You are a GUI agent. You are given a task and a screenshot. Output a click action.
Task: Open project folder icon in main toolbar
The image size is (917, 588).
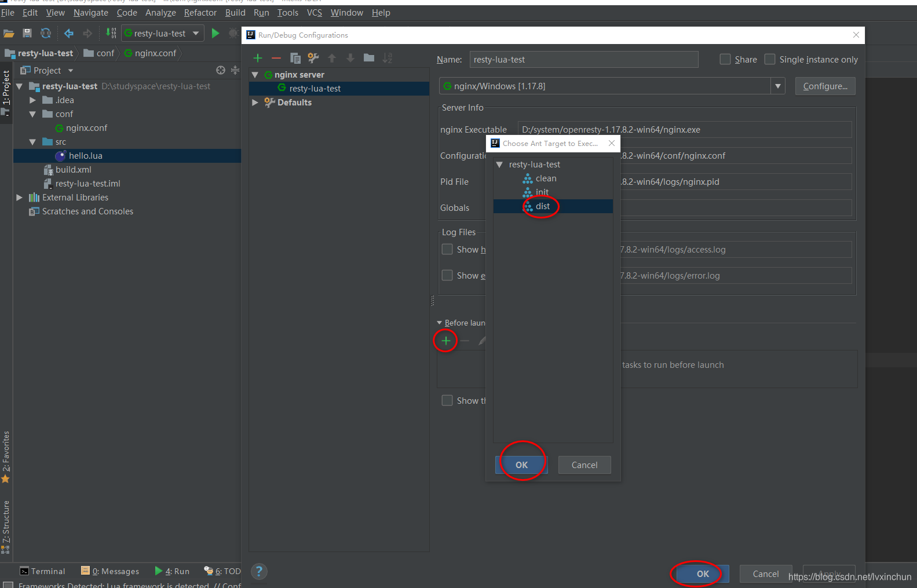tap(9, 34)
